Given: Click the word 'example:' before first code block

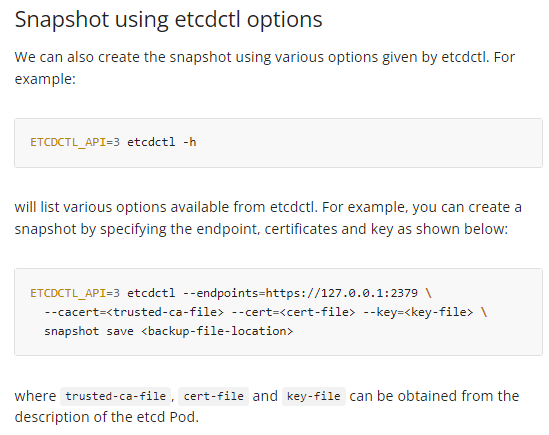Looking at the screenshot, I should 45,79.
